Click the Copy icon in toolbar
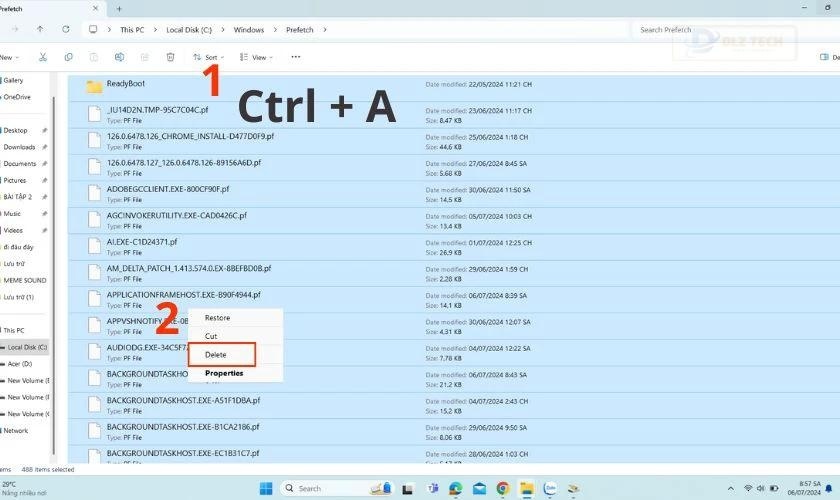The width and height of the screenshot is (840, 500). pyautogui.click(x=68, y=58)
